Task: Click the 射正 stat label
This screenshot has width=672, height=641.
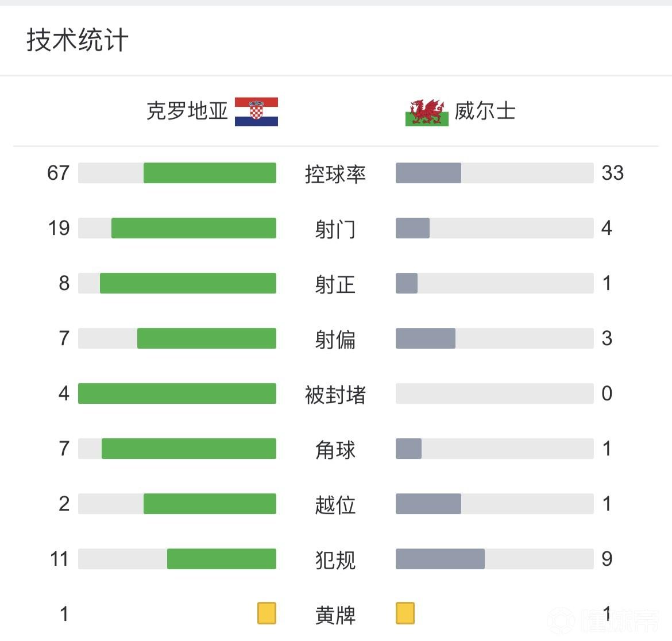Action: tap(335, 284)
